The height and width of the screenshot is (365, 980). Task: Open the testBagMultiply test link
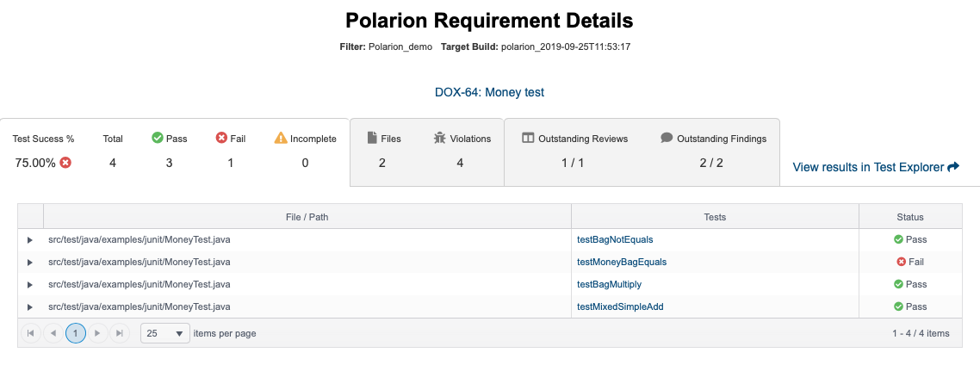pyautogui.click(x=610, y=284)
